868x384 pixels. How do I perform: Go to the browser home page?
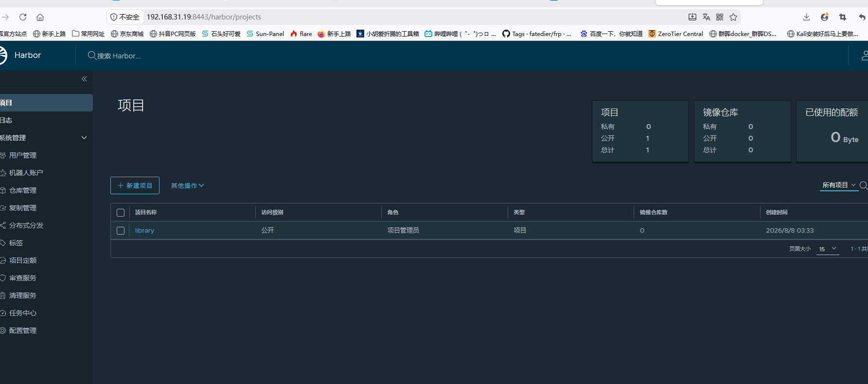40,17
